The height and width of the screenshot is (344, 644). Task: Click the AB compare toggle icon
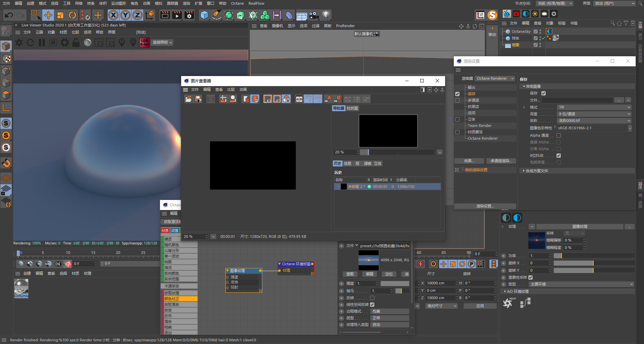299,99
